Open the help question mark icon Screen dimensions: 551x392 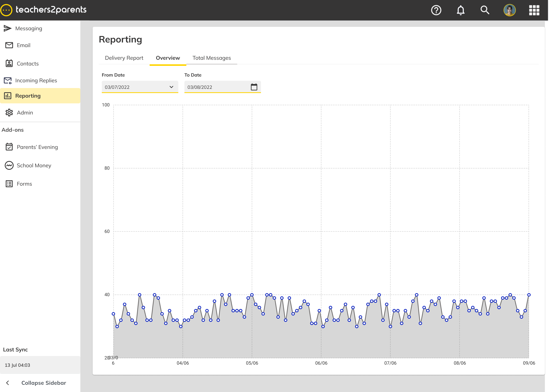pos(436,10)
